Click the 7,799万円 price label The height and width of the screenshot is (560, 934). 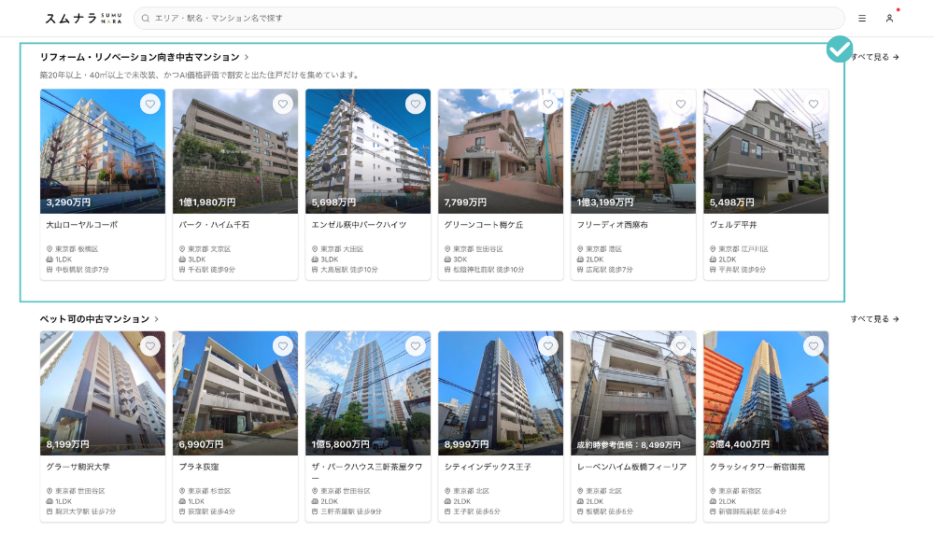click(x=465, y=203)
